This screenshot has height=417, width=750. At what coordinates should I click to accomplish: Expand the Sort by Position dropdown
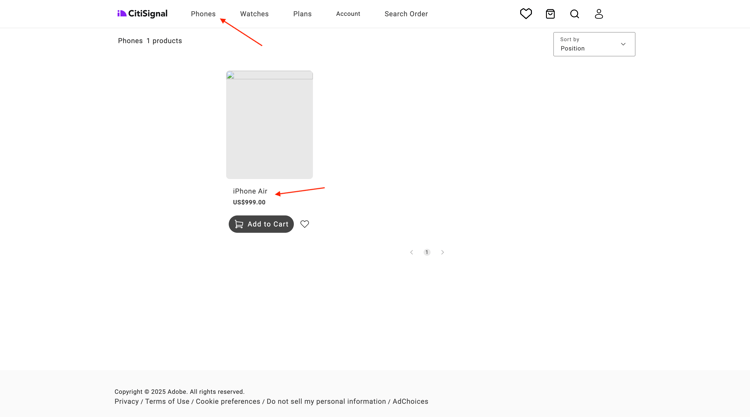[594, 44]
